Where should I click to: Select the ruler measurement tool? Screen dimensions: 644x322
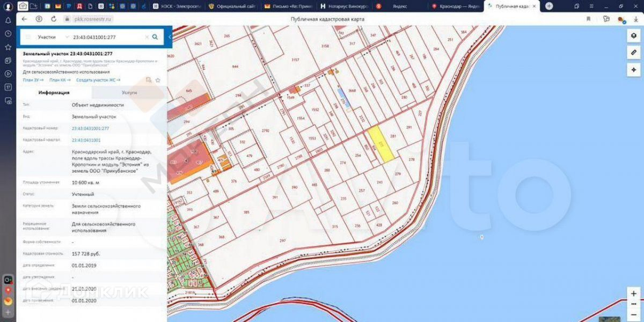(x=634, y=53)
